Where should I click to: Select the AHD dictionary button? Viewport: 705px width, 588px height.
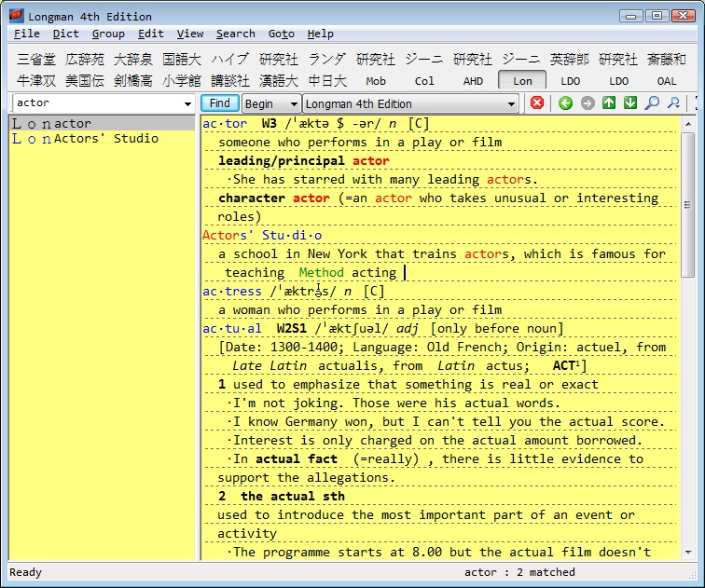(x=473, y=81)
